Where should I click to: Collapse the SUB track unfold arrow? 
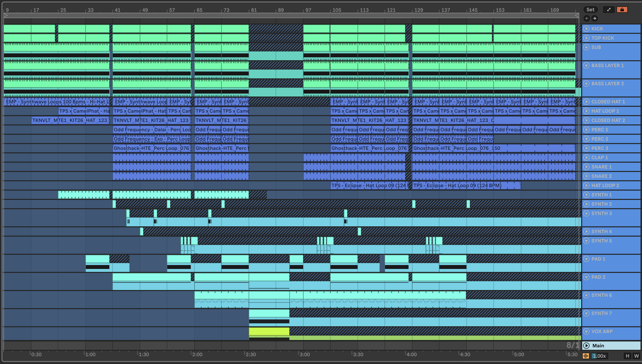(586, 47)
